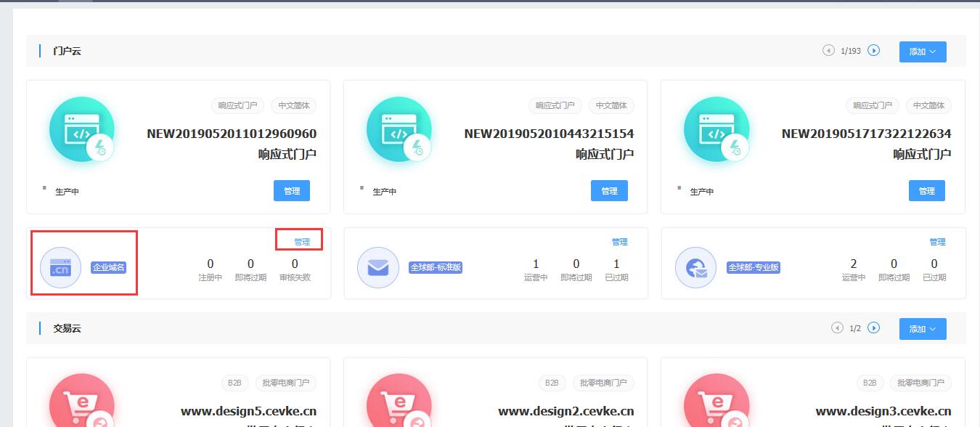Open the 添加 dropdown in 门户云 section

point(922,52)
